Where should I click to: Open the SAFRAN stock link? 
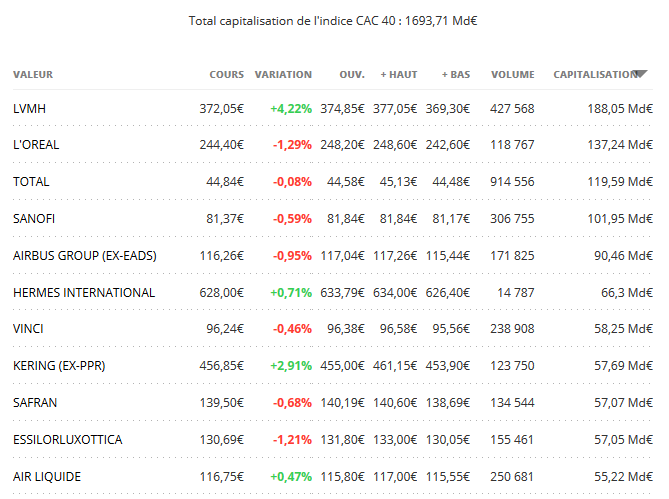click(35, 403)
